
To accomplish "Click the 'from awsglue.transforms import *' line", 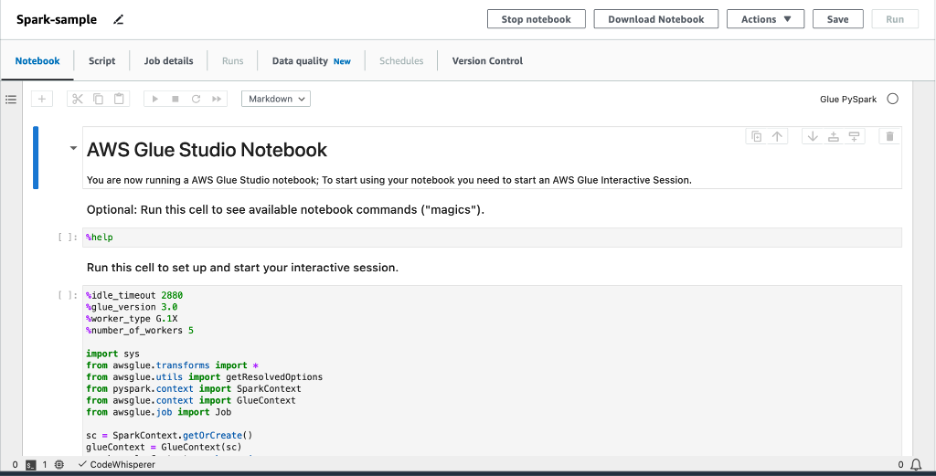I will point(172,366).
